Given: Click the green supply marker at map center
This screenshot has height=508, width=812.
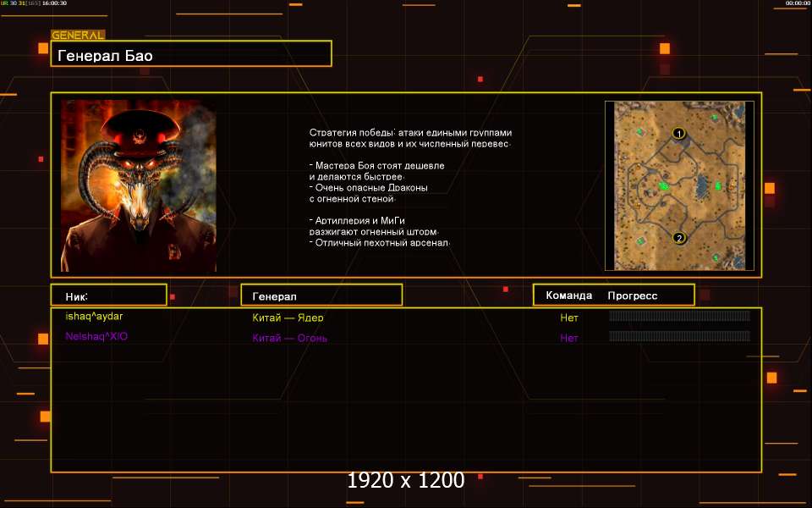Looking at the screenshot, I should click(664, 185).
